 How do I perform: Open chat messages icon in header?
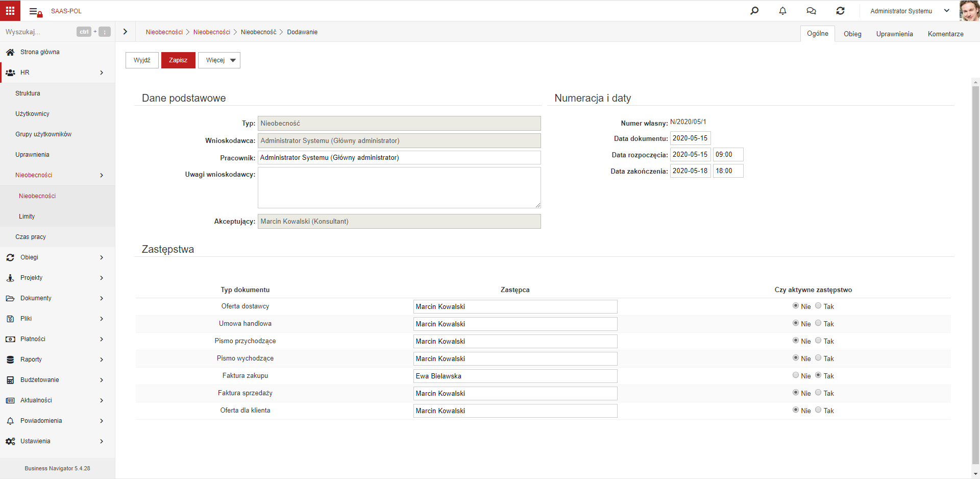pyautogui.click(x=811, y=11)
